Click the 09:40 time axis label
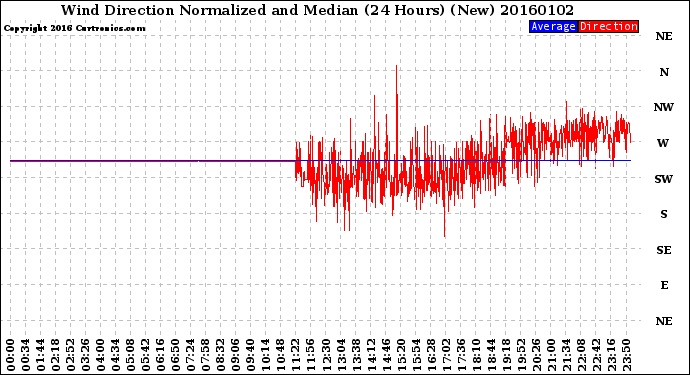This screenshot has height=375, width=690. pyautogui.click(x=250, y=355)
